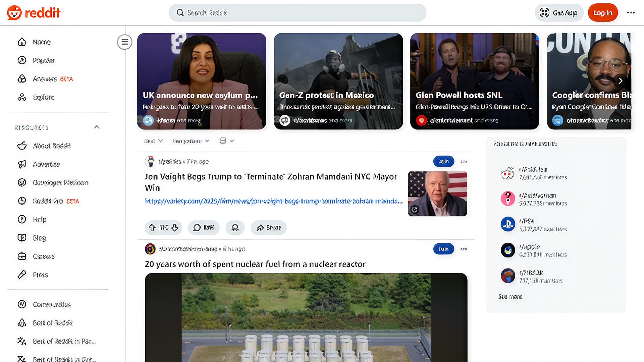Open the overflow menu on the Jon Voight post
The width and height of the screenshot is (644, 362).
tap(464, 162)
